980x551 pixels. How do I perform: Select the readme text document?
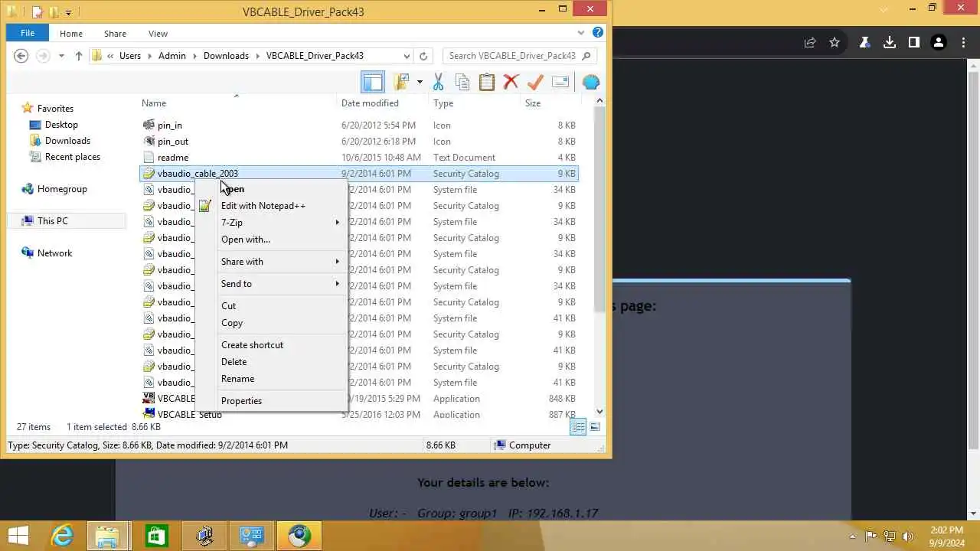tap(172, 158)
